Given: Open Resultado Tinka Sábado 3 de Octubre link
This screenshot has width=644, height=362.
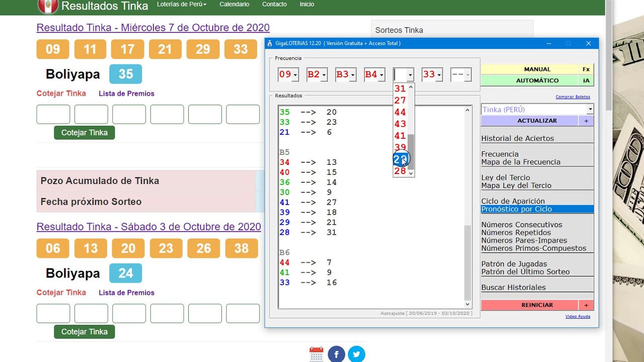Looking at the screenshot, I should click(149, 227).
